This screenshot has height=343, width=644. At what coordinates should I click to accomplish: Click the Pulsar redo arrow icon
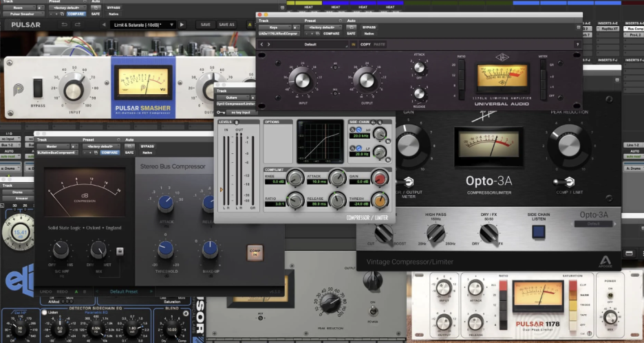[77, 25]
